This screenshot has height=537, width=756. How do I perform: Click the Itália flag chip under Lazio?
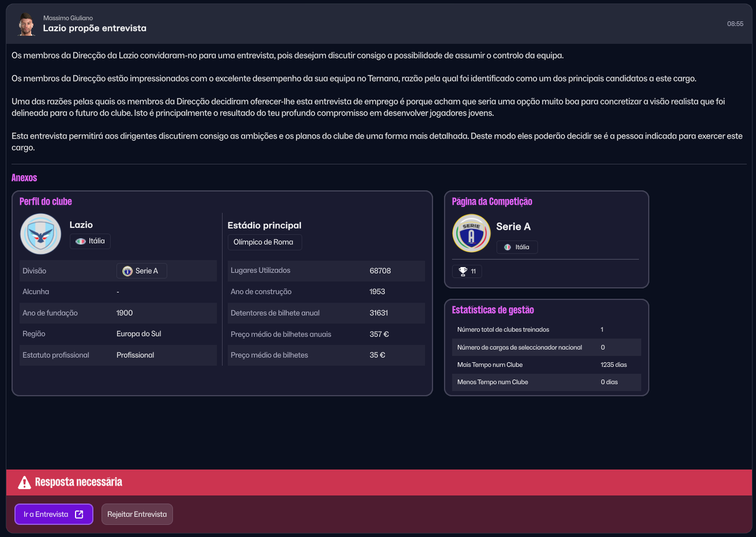coord(90,241)
